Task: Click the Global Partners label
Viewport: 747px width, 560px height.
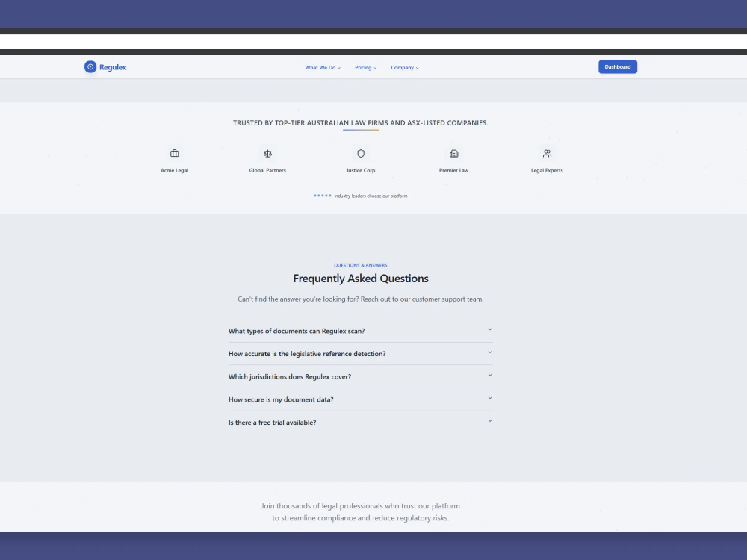Action: 267,170
